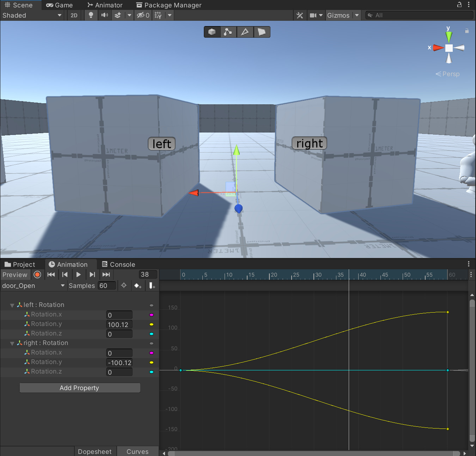Click the Add Event icon
The width and height of the screenshot is (476, 456).
[152, 286]
